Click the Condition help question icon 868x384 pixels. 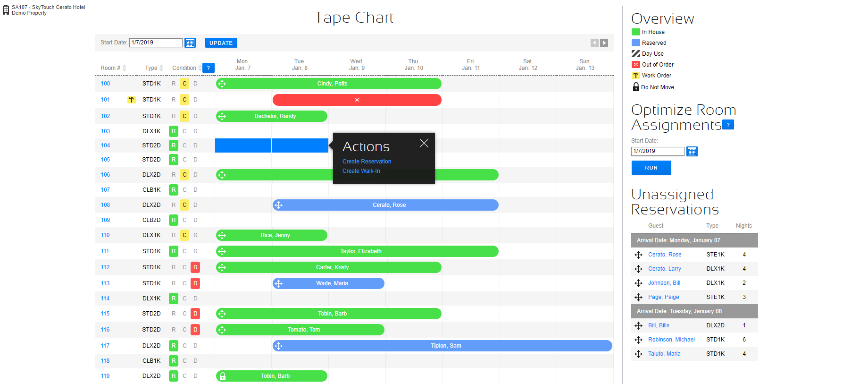pos(209,68)
